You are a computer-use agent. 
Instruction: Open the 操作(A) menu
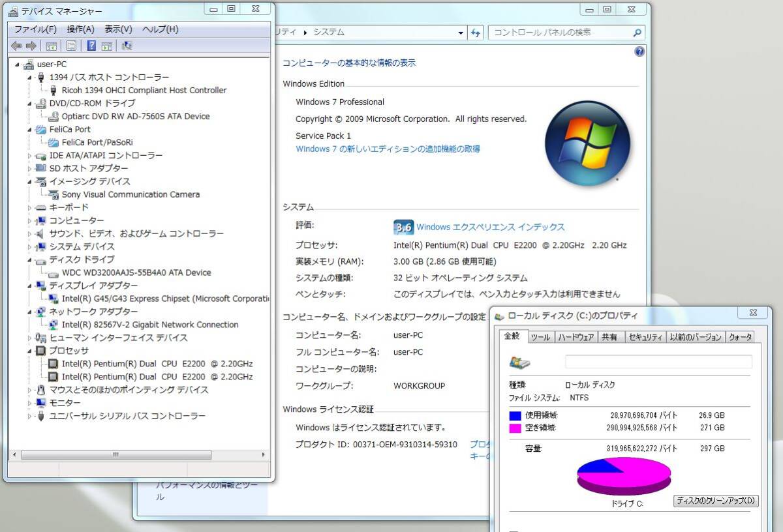[x=81, y=29]
